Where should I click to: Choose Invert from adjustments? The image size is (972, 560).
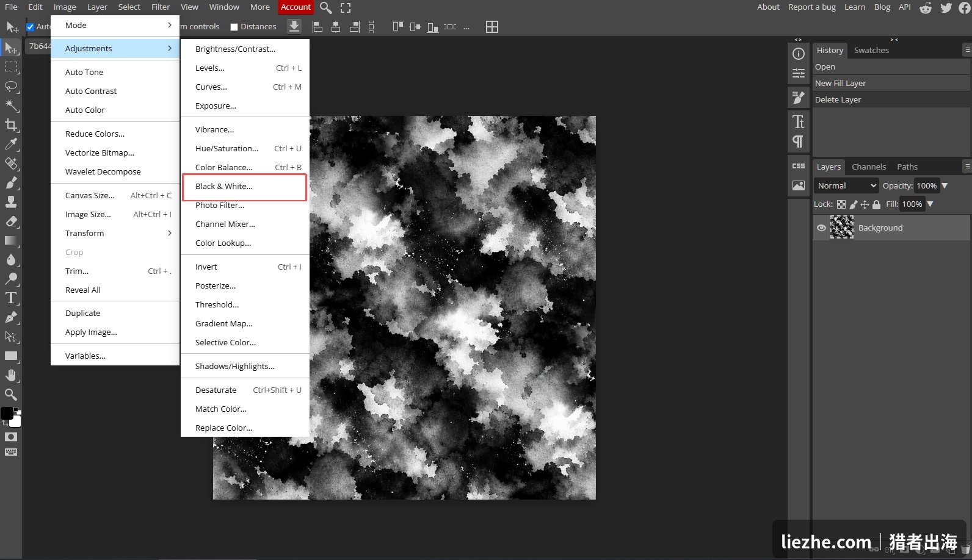244,267
